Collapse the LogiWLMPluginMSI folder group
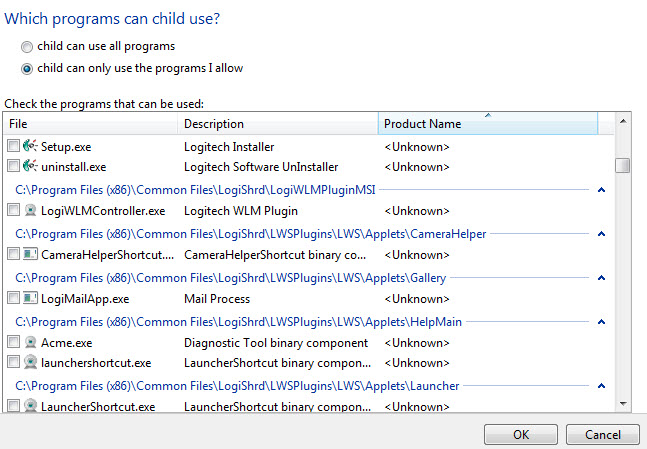The height and width of the screenshot is (449, 647). pyautogui.click(x=601, y=190)
